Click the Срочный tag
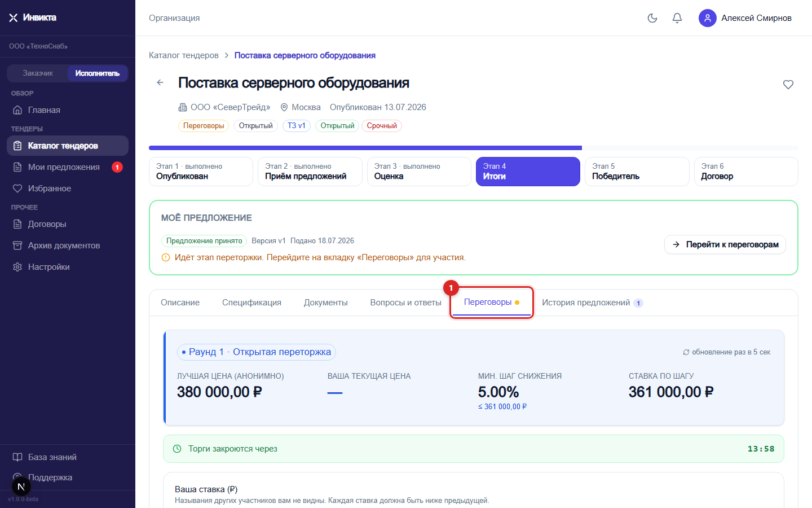The image size is (812, 508). tap(382, 126)
